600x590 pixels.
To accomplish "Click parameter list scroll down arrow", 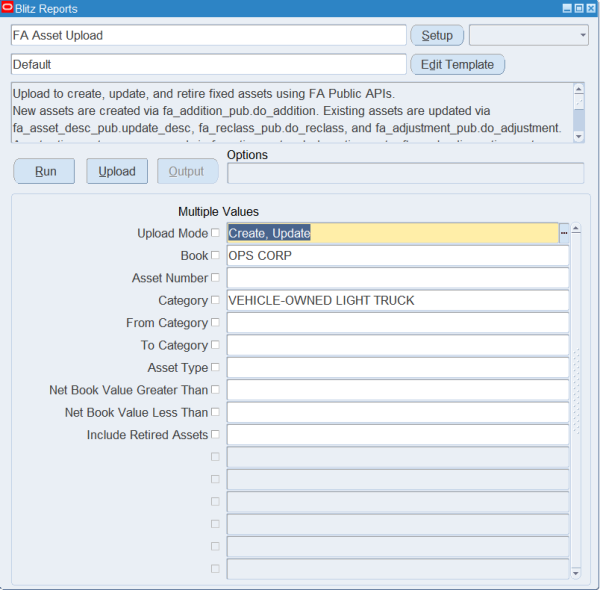I will (x=576, y=573).
